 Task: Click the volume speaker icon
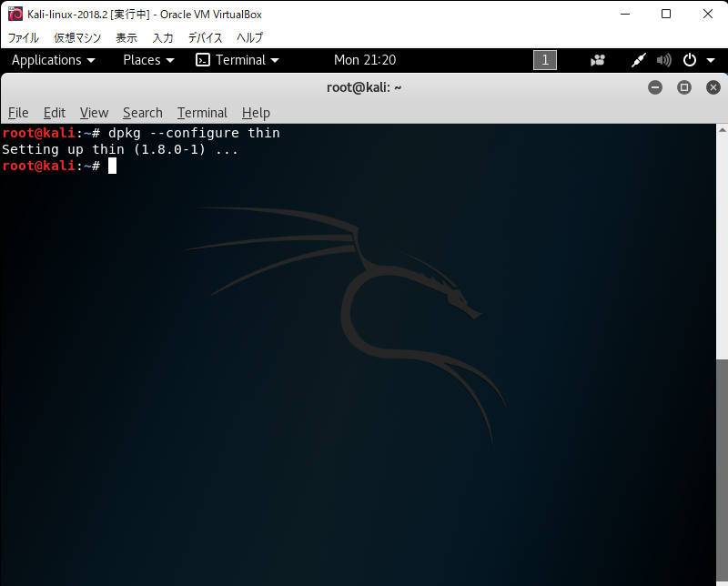click(664, 60)
